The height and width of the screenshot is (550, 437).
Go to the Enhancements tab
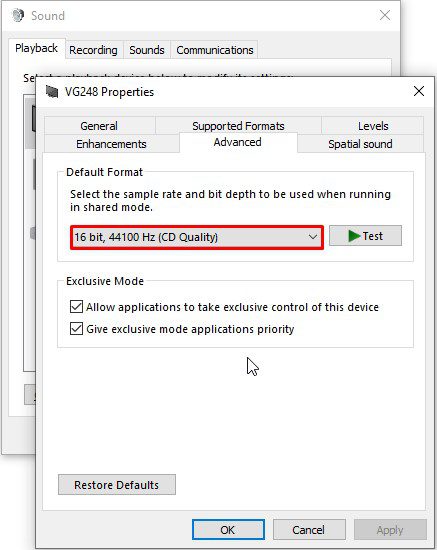[x=112, y=144]
